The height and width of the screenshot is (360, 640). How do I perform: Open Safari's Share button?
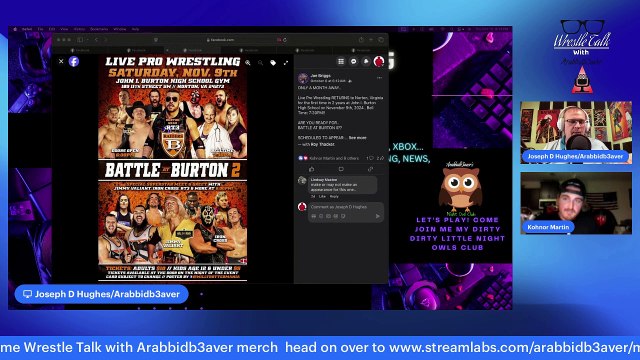pyautogui.click(x=361, y=40)
